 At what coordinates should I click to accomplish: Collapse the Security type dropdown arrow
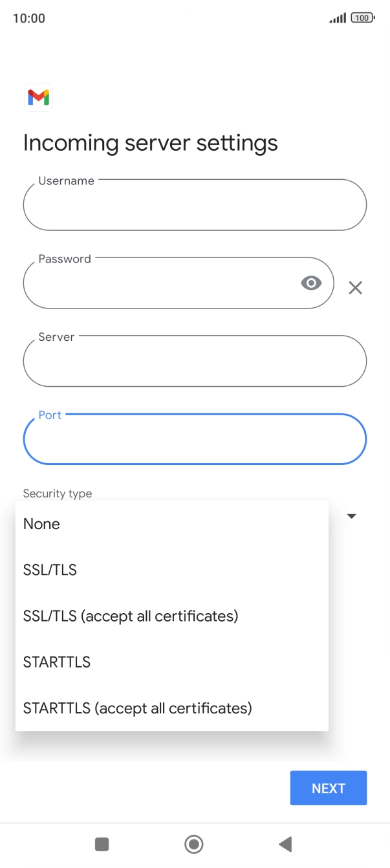click(352, 516)
